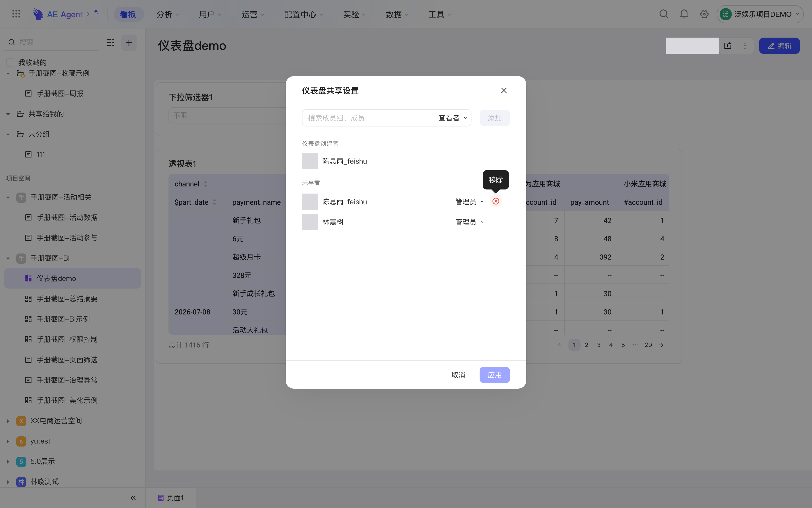
Task: Click the 手册截图–活动相关 space icon
Action: (x=21, y=197)
